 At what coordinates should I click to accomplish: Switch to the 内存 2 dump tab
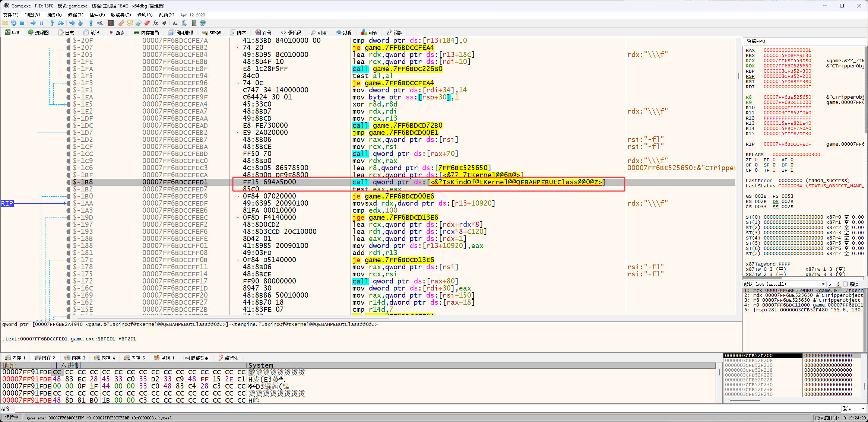tap(45, 358)
